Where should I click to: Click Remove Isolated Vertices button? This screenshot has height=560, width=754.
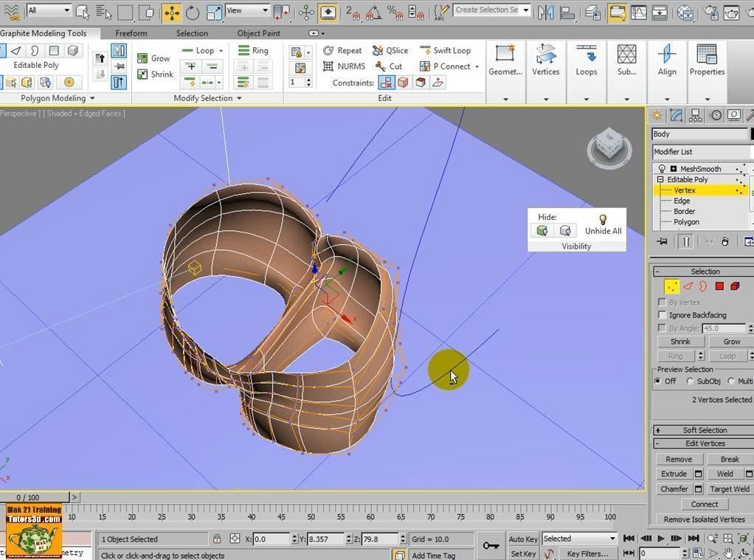point(704,519)
